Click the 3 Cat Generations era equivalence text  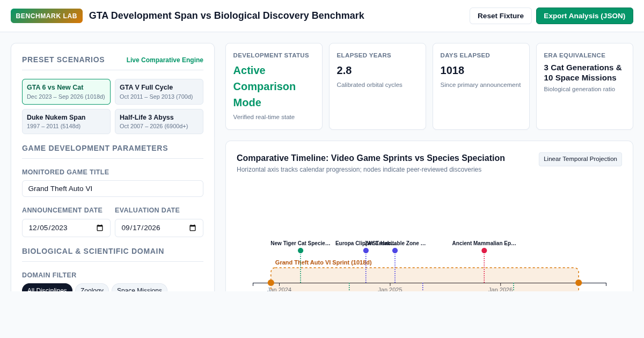coord(583,72)
